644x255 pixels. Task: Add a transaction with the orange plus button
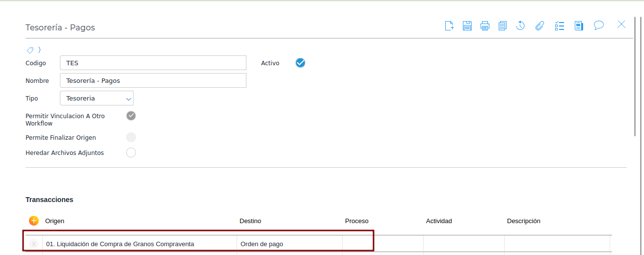33,221
